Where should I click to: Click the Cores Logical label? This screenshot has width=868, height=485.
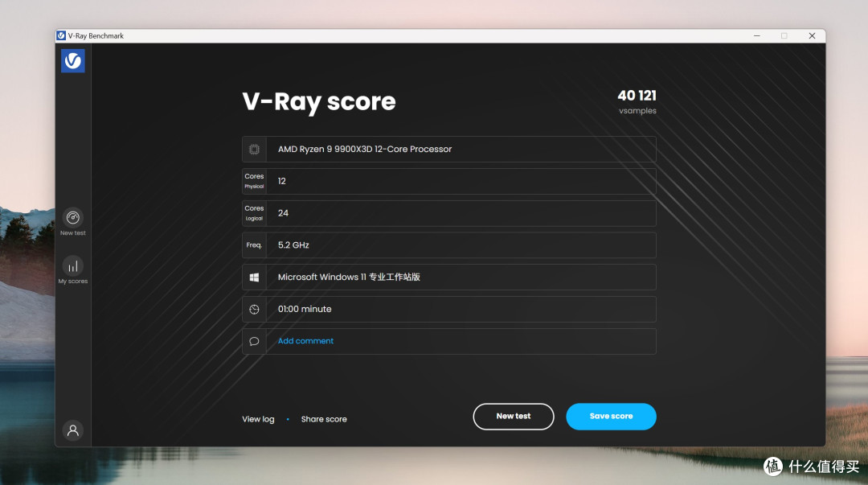coord(254,213)
